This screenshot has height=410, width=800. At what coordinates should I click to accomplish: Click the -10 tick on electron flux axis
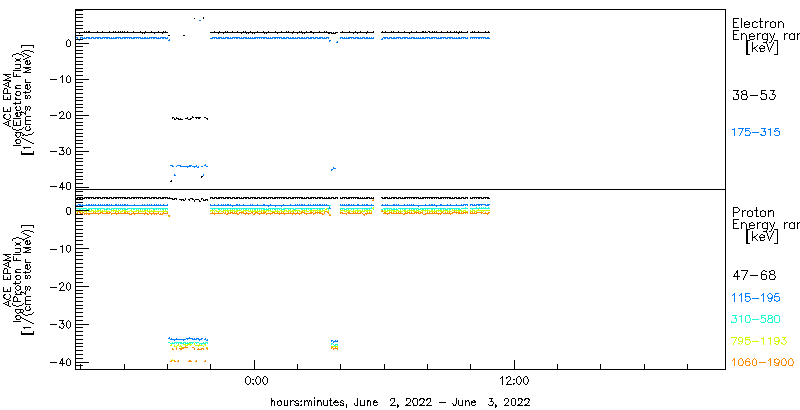tap(60, 80)
